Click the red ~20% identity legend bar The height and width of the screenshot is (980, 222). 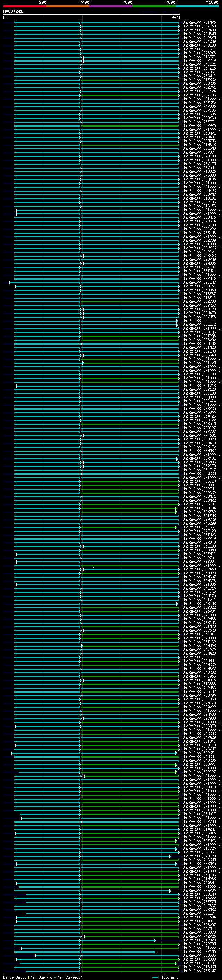25,6
